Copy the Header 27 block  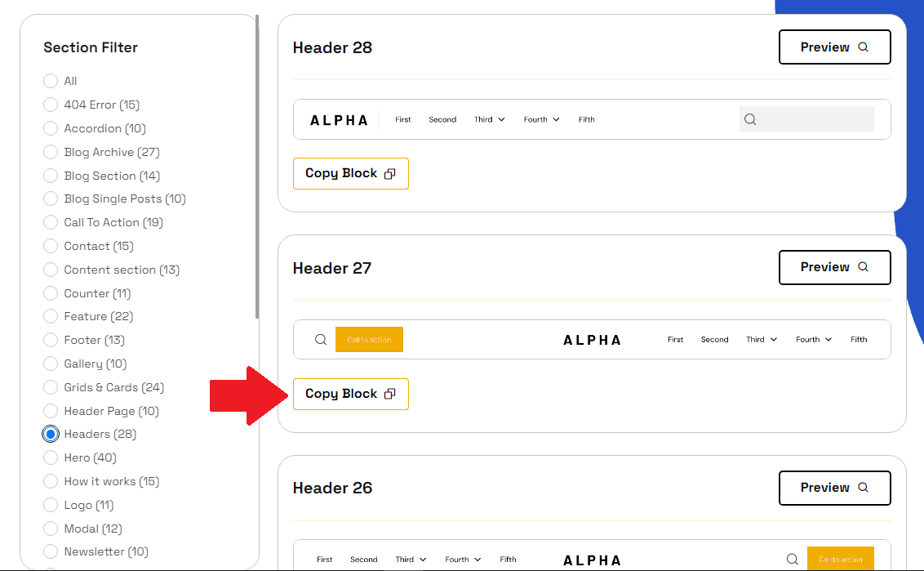coord(351,394)
